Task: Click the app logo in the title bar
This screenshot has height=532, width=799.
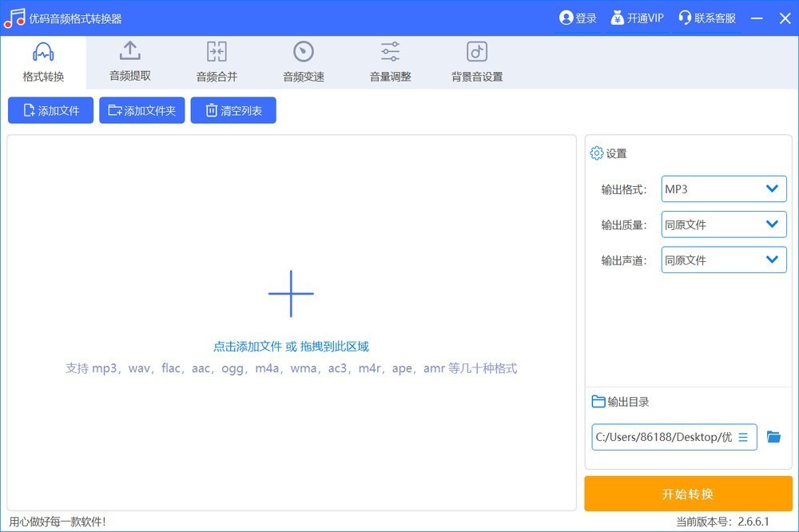Action: [x=14, y=18]
